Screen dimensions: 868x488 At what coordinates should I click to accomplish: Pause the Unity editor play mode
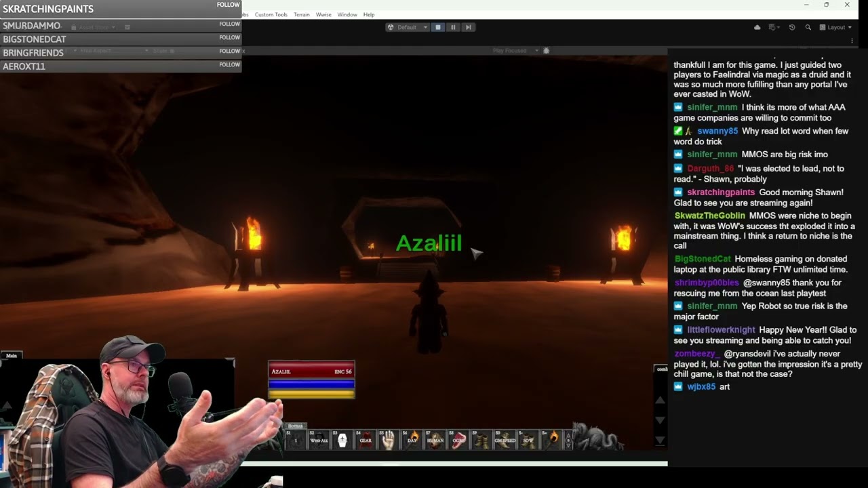(x=453, y=27)
